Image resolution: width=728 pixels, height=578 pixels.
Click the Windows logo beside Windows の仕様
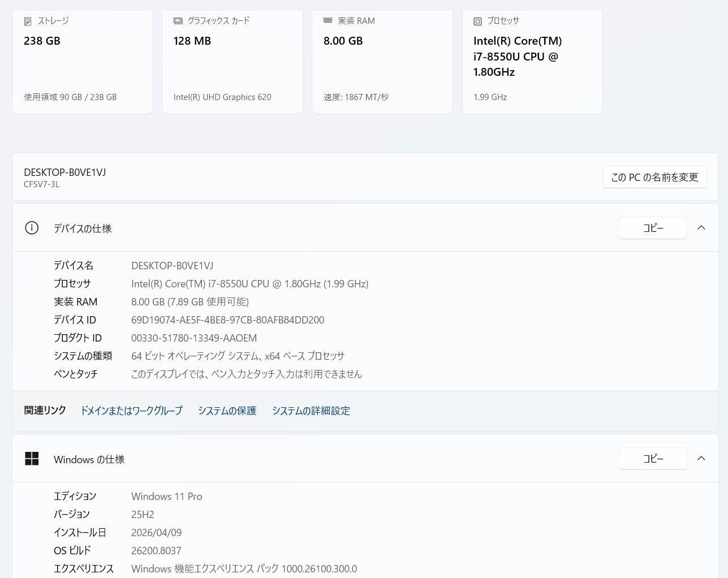coord(32,459)
